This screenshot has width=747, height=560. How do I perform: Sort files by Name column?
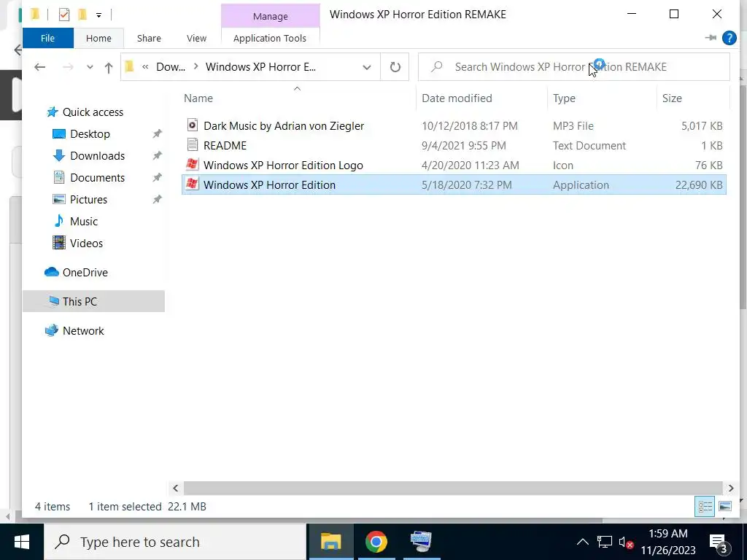(198, 98)
